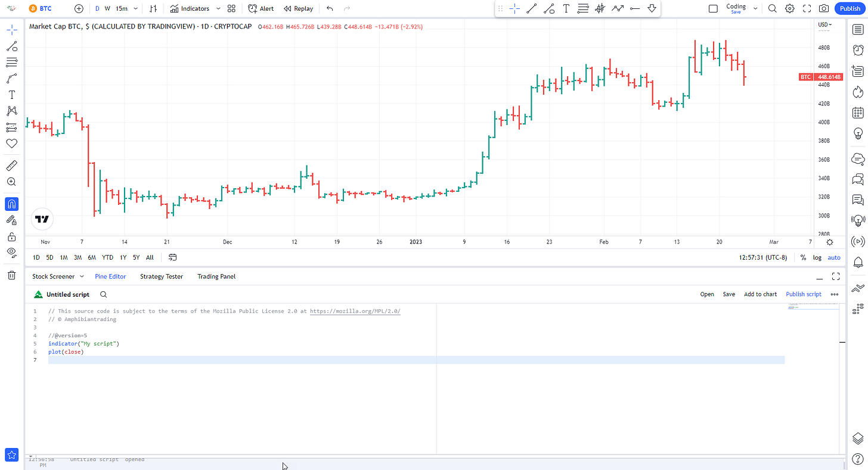Viewport: 868px width, 470px height.
Task: Open the mozilla.org/MPL/2.0 link in the code
Action: (x=355, y=311)
